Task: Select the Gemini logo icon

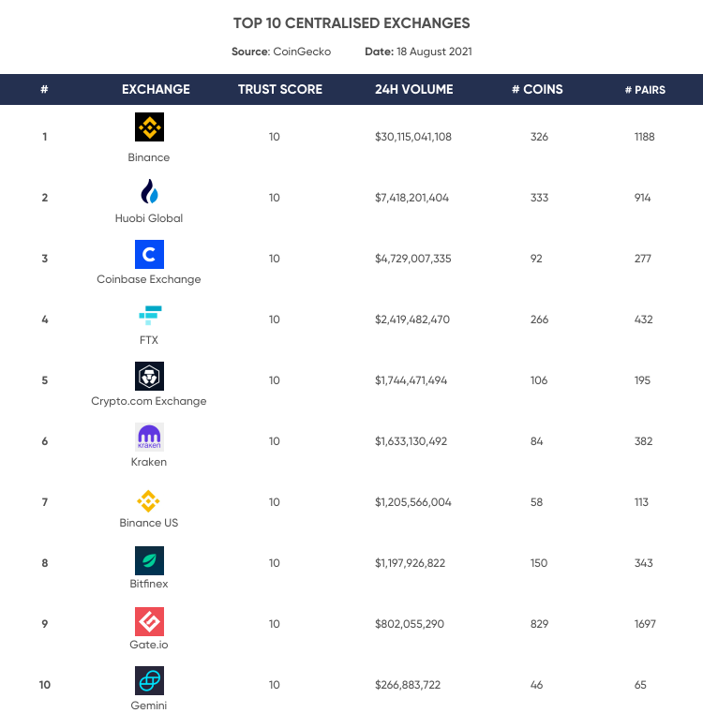Action: click(x=149, y=680)
